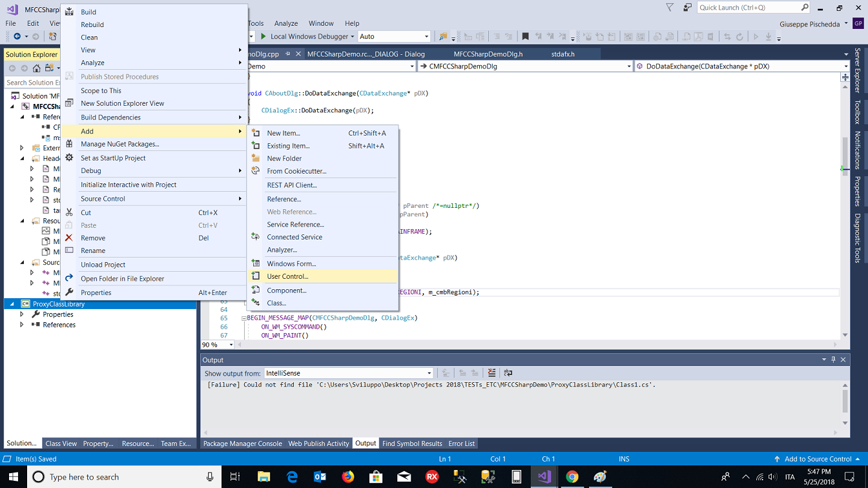
Task: Click User Control... in Add submenu
Action: point(323,276)
